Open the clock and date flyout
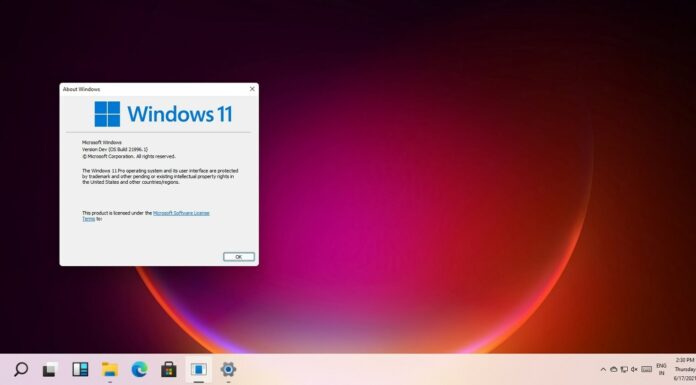 click(684, 369)
